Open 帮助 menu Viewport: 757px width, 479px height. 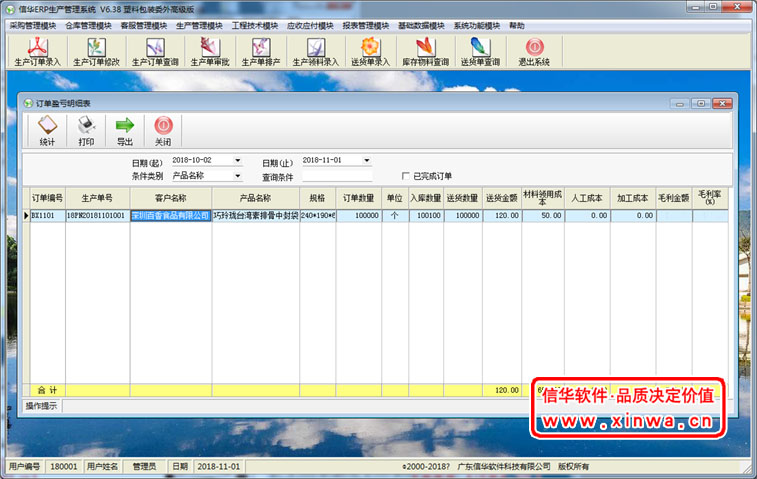[517, 26]
